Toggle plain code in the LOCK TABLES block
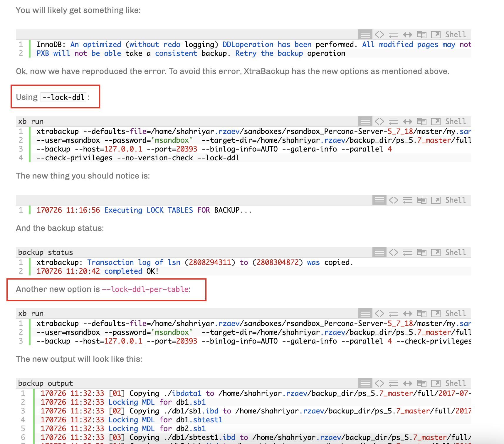This screenshot has width=504, height=444. click(394, 200)
